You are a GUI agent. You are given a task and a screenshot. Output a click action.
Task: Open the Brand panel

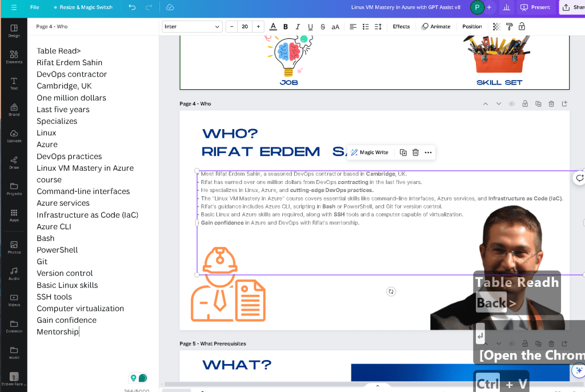tap(14, 110)
